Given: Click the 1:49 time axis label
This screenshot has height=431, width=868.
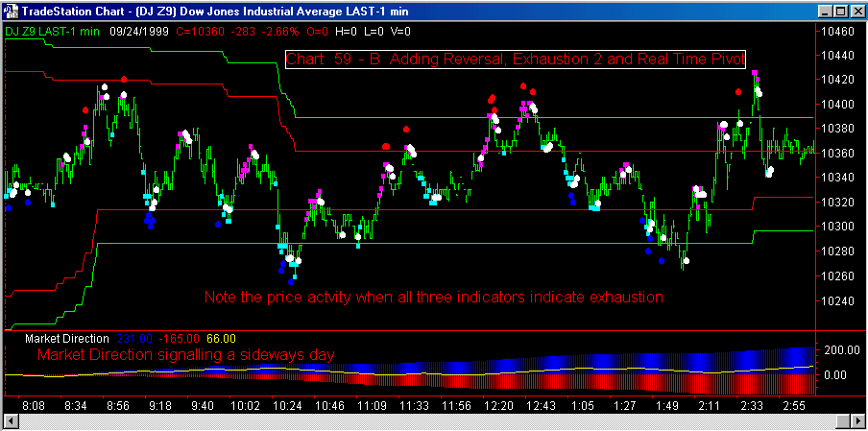Looking at the screenshot, I should point(667,405).
